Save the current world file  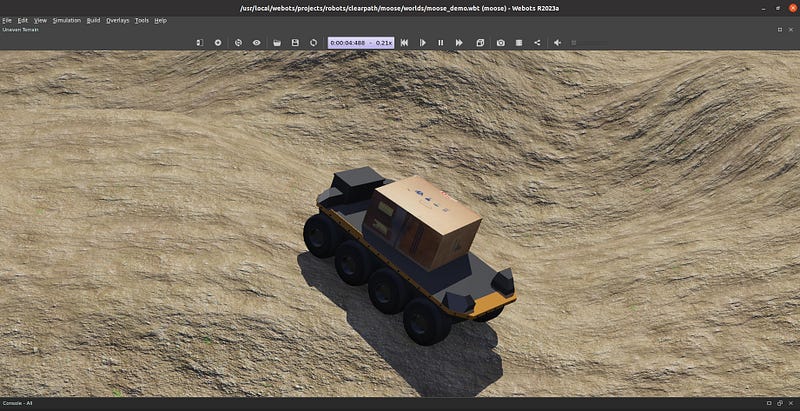tap(295, 43)
